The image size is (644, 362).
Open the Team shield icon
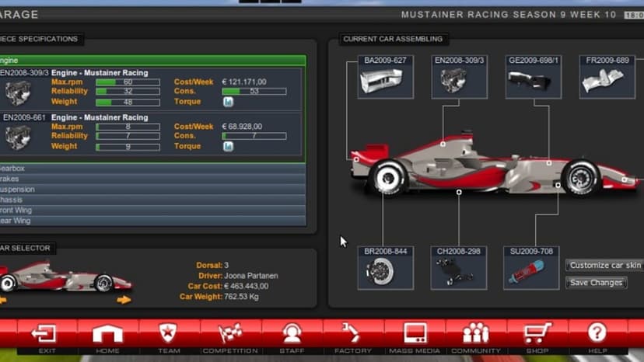[168, 333]
